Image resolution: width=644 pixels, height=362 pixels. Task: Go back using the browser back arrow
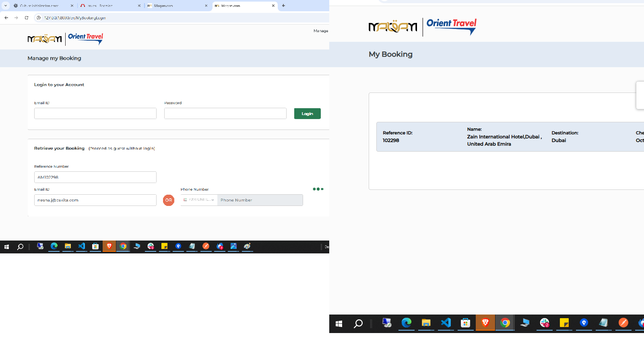click(6, 18)
